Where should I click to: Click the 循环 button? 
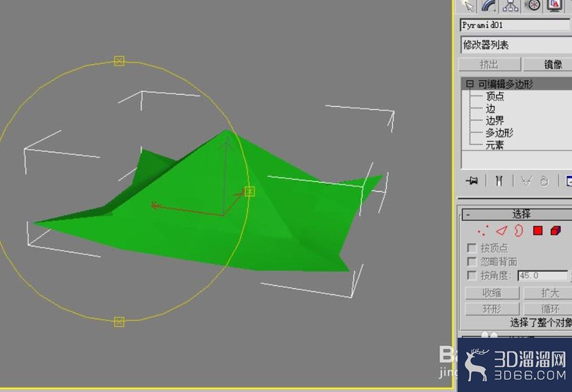click(x=548, y=309)
